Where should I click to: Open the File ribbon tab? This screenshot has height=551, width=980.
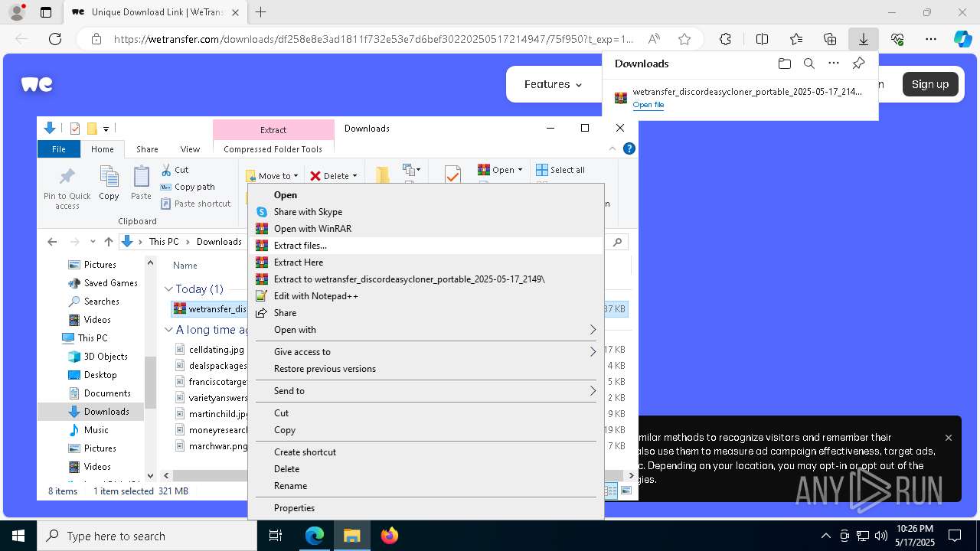(x=59, y=149)
